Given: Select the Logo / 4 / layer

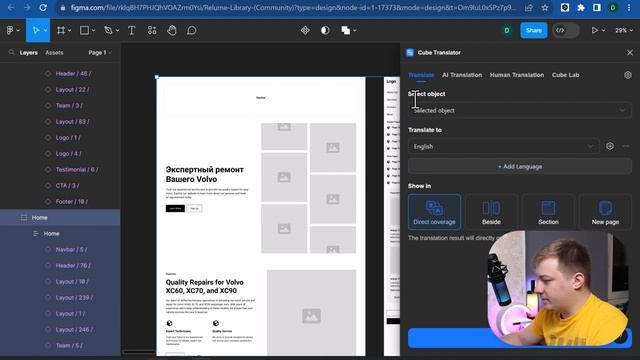Looking at the screenshot, I should pyautogui.click(x=68, y=153).
